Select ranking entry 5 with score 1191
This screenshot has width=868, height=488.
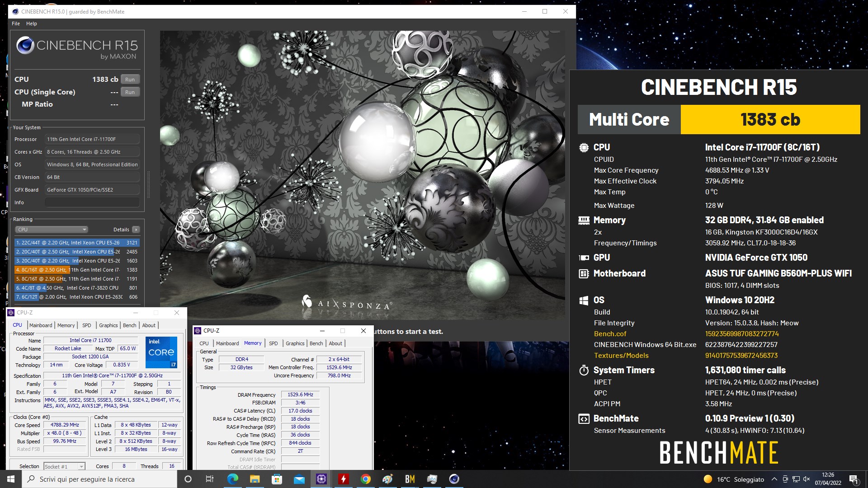pyautogui.click(x=77, y=279)
